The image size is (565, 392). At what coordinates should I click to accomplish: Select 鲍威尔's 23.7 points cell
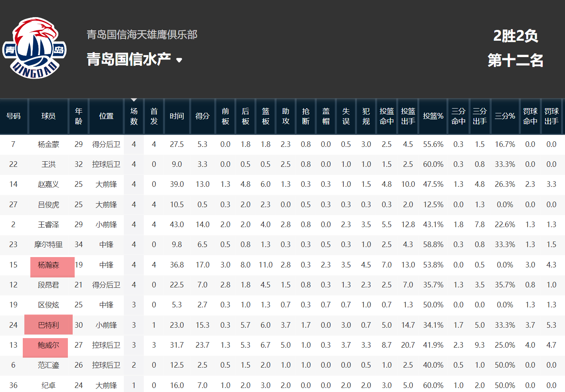point(202,345)
